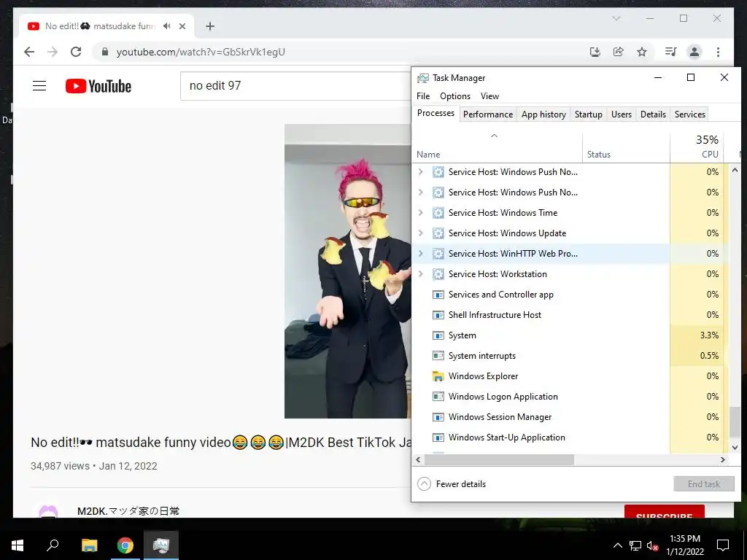
Task: Click the network icon in system tray
Action: tap(635, 545)
